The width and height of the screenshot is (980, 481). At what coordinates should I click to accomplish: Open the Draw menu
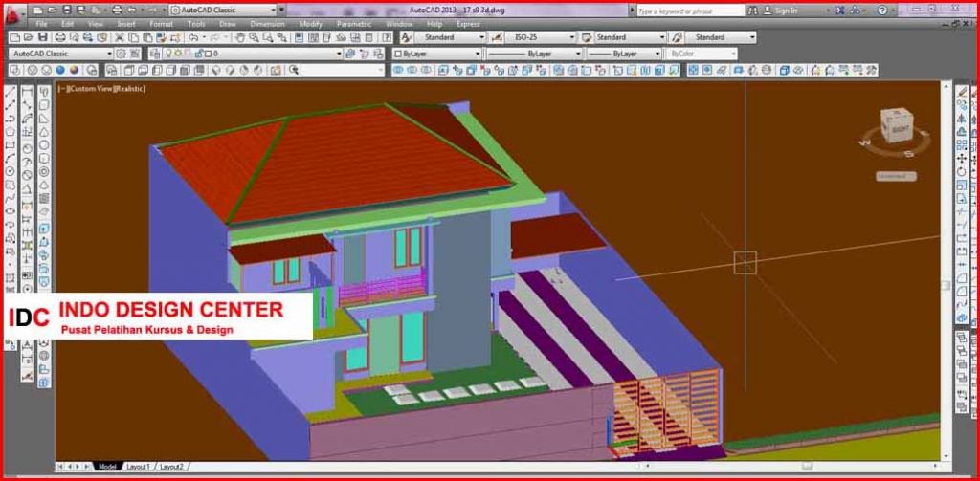pyautogui.click(x=227, y=24)
